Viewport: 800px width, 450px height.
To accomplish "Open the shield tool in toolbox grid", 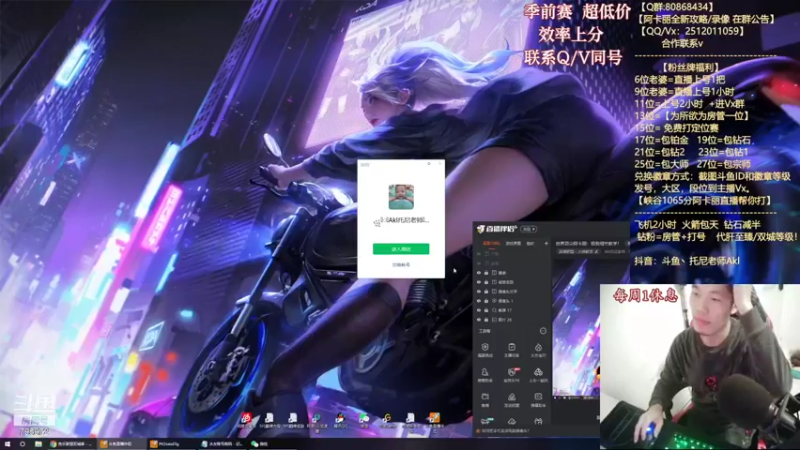I will (485, 350).
